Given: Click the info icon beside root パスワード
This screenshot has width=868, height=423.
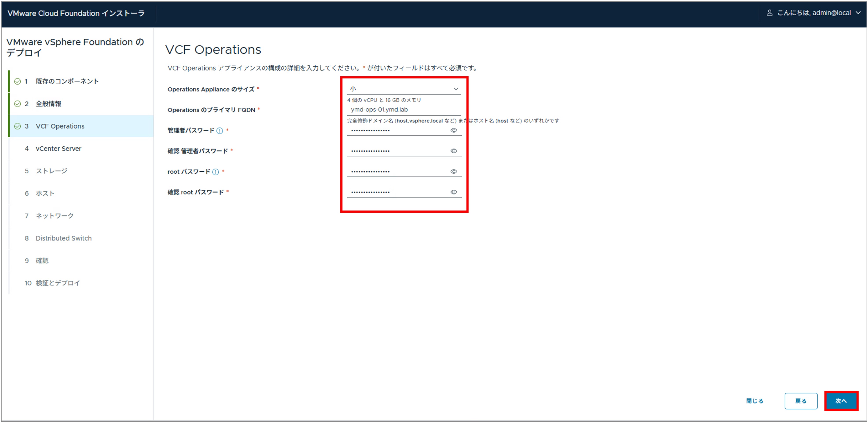Looking at the screenshot, I should point(216,172).
